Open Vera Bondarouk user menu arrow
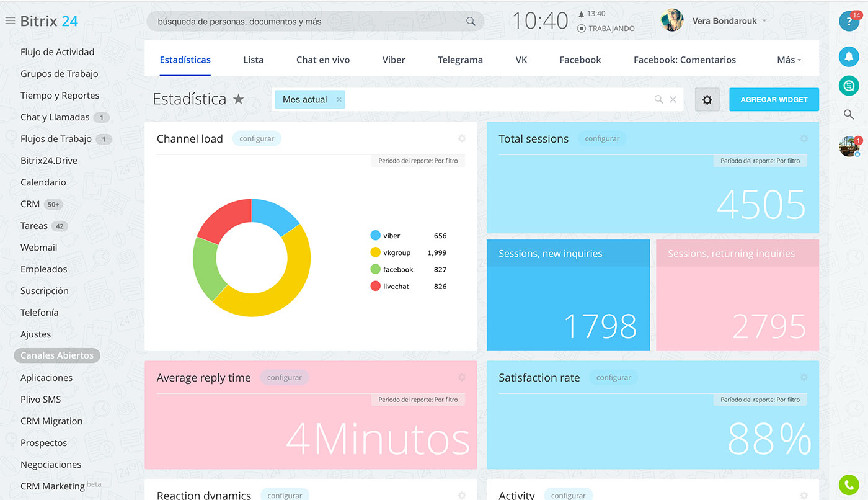 pyautogui.click(x=764, y=21)
